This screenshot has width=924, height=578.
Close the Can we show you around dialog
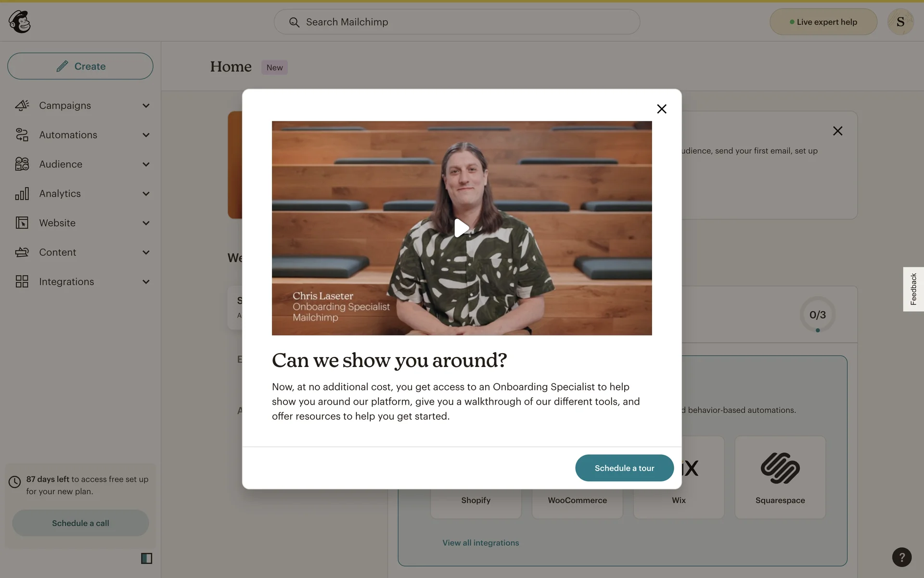click(662, 109)
